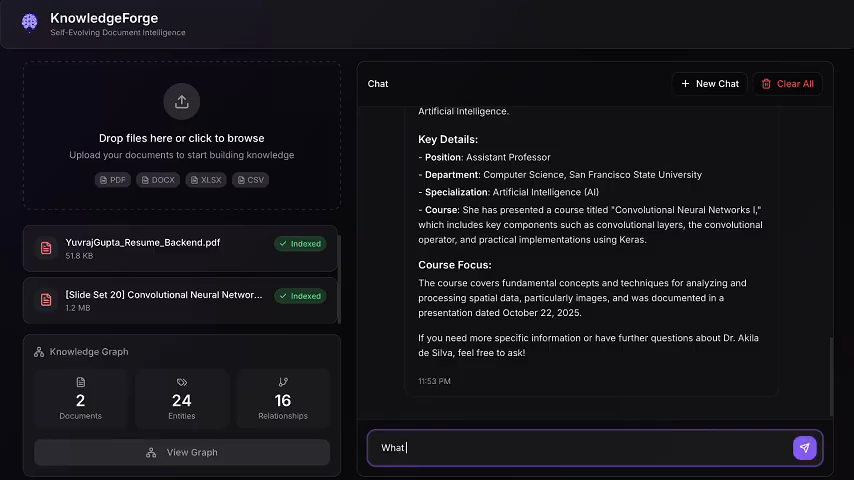Click the upload arrow icon in drop zone
This screenshot has width=854, height=480.
[x=181, y=101]
